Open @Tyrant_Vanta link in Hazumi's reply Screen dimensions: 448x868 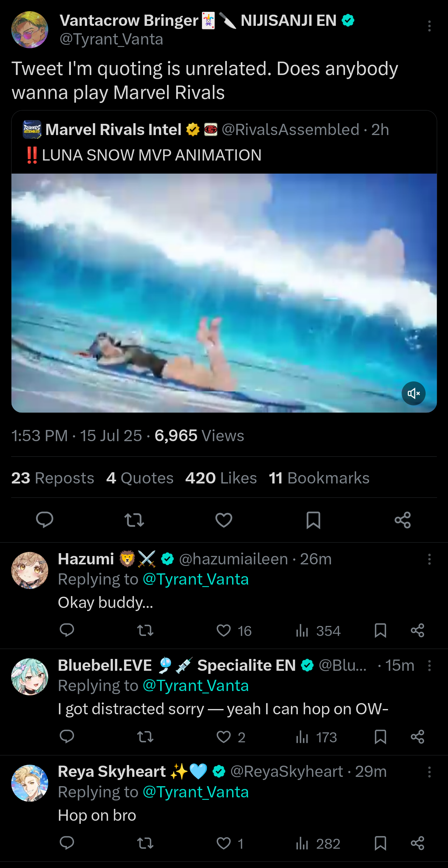pos(196,579)
